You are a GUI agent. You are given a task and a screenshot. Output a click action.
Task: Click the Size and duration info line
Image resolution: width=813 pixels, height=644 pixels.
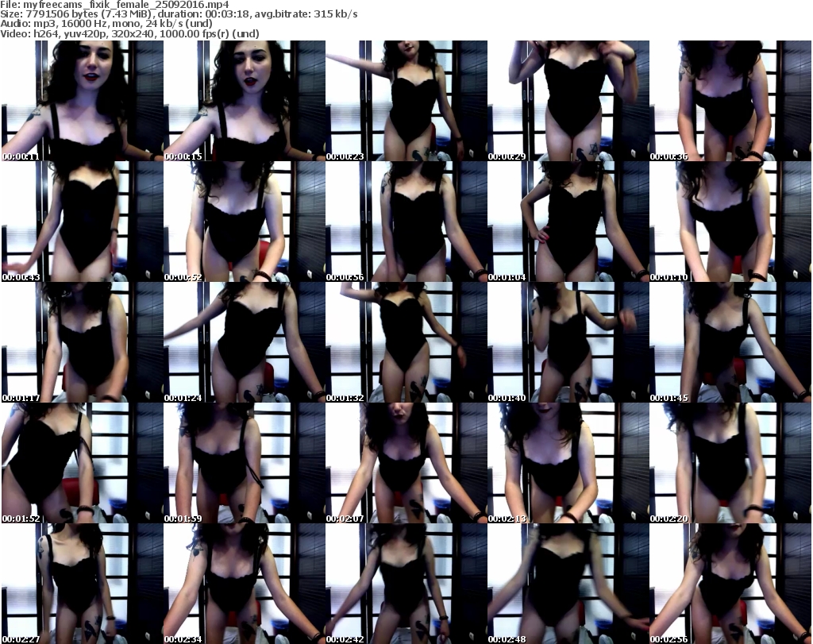pos(179,14)
